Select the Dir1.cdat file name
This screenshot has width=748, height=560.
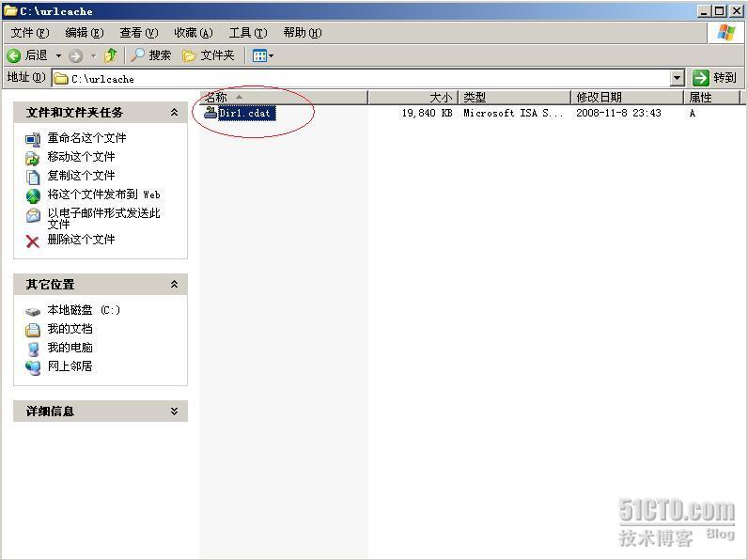[246, 113]
